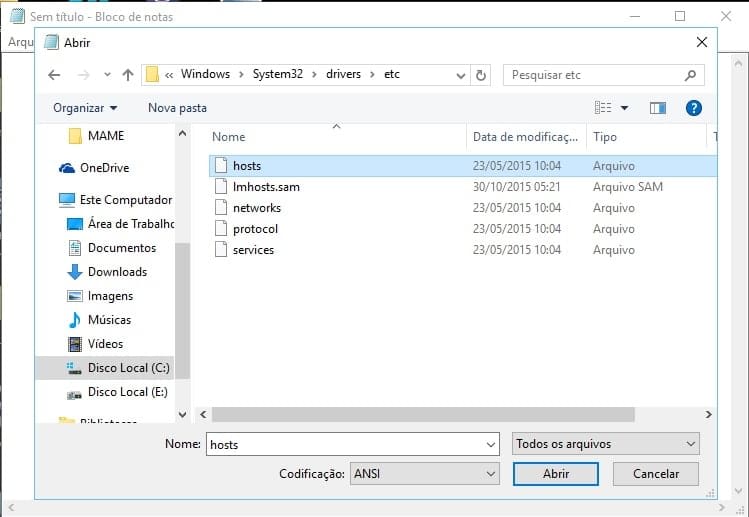Minimize the Bloco de notas window
749x517 pixels.
point(635,16)
